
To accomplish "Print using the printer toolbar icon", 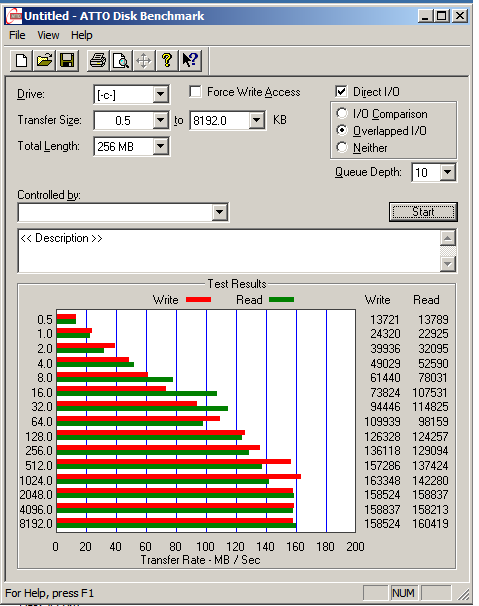I will pyautogui.click(x=97, y=60).
